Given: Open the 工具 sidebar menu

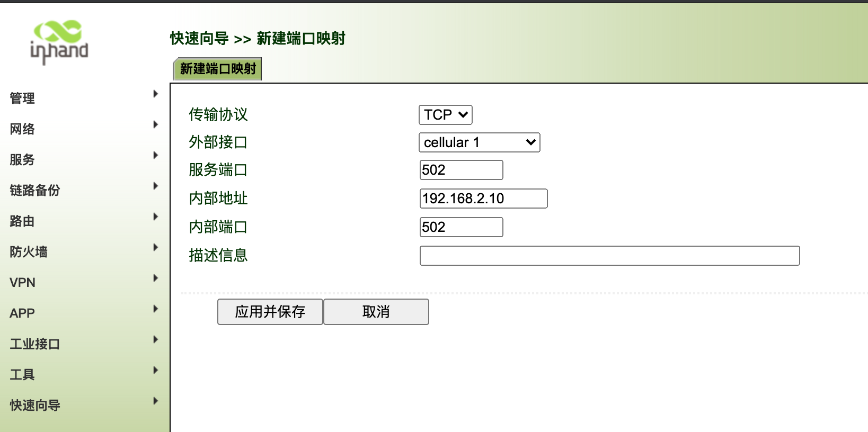Looking at the screenshot, I should point(22,374).
